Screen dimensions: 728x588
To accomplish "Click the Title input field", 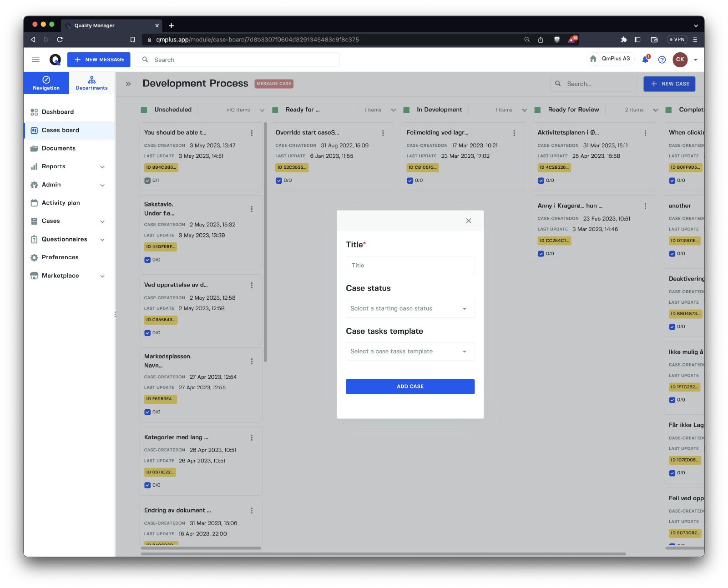I will 410,266.
